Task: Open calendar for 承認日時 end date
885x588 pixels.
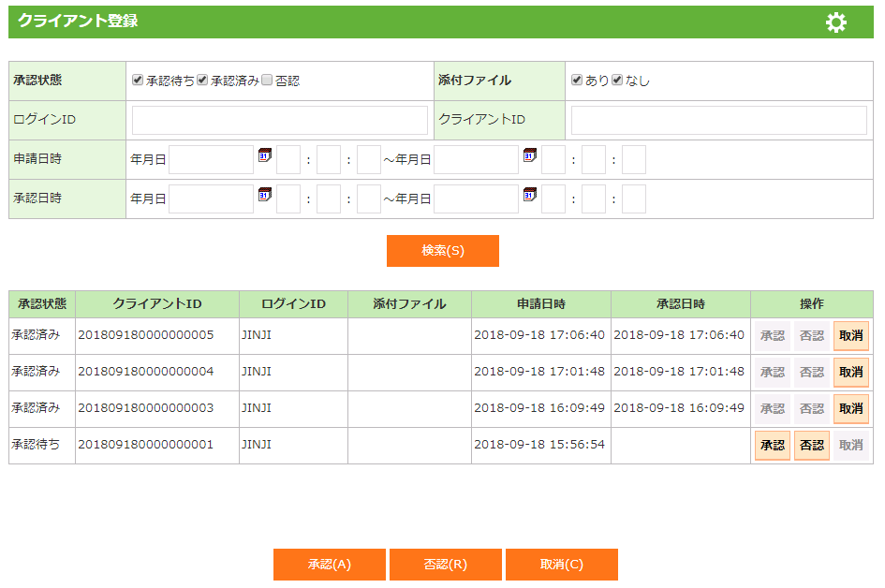Action: pyautogui.click(x=529, y=195)
